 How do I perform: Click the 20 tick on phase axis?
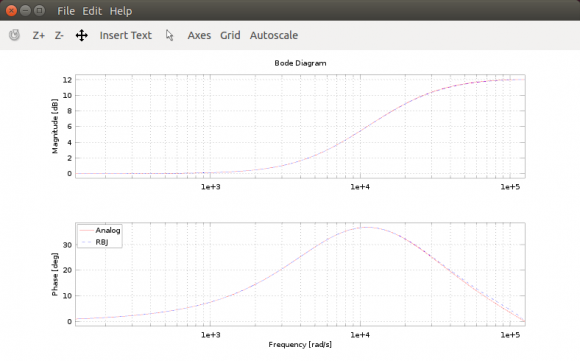pyautogui.click(x=67, y=270)
